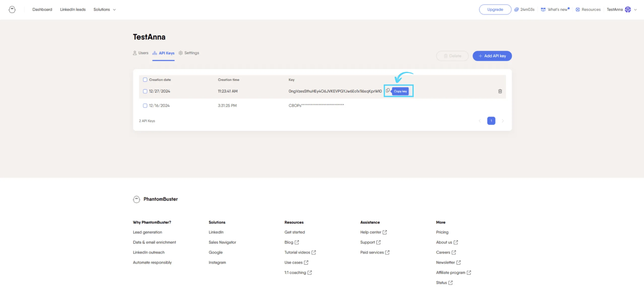Viewport: 644px width, 291px height.
Task: Copy the API key with copy icon
Action: pos(388,91)
